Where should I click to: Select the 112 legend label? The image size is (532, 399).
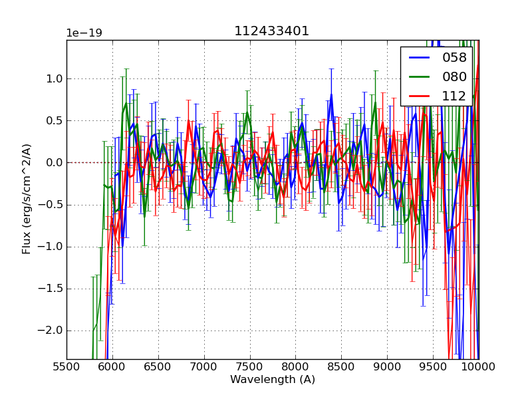(x=454, y=96)
